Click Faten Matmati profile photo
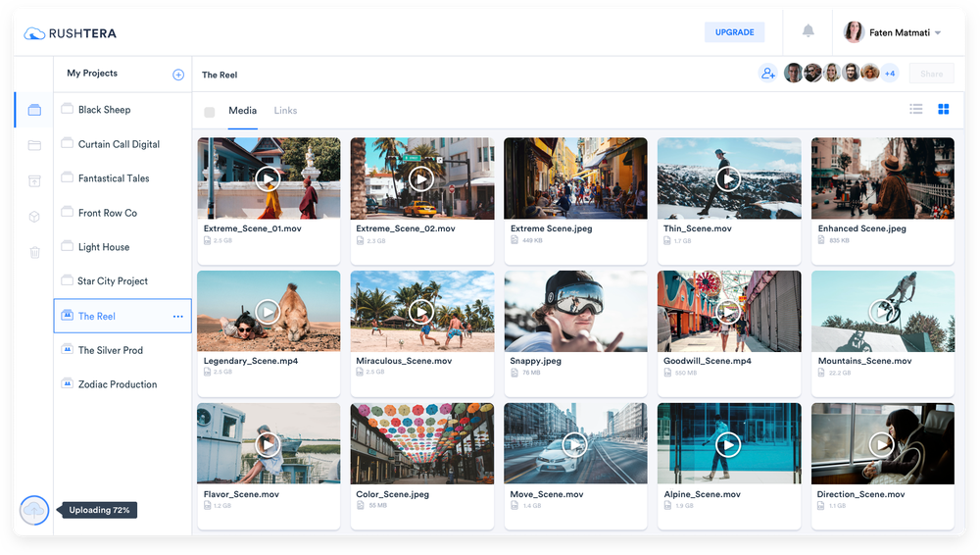The image size is (980, 555). coord(854,32)
